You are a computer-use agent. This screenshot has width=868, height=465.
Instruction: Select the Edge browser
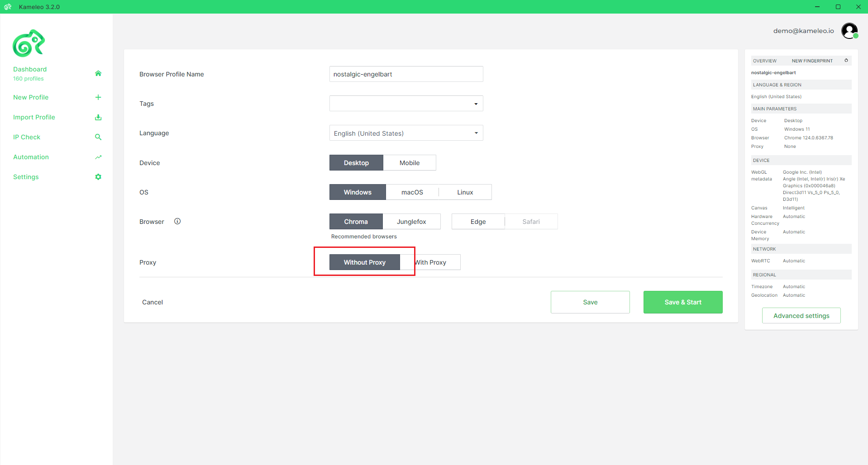click(x=478, y=222)
